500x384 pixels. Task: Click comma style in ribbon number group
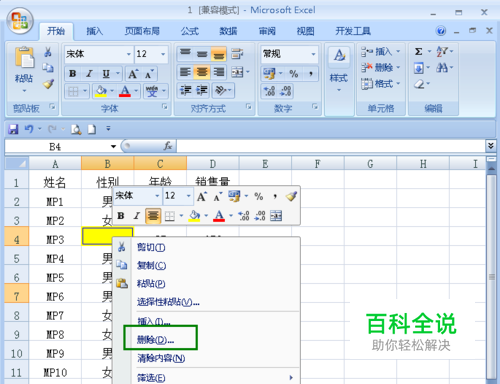pos(311,74)
